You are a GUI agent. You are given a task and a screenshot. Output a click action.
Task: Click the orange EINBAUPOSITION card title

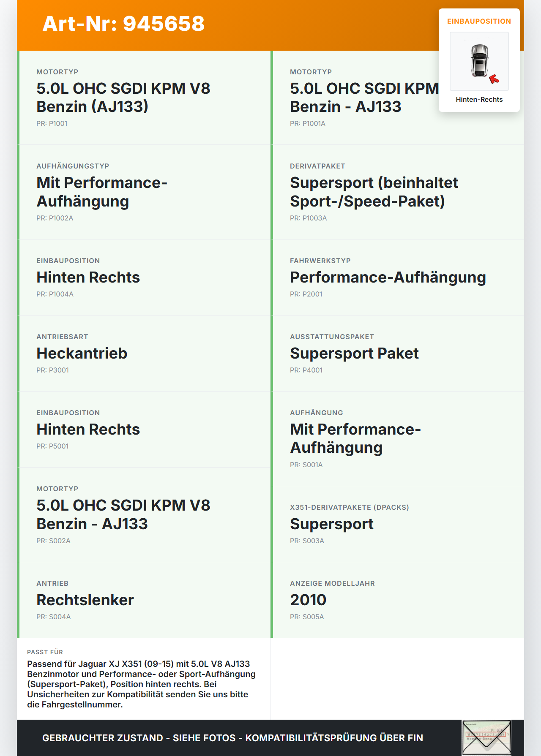click(479, 21)
